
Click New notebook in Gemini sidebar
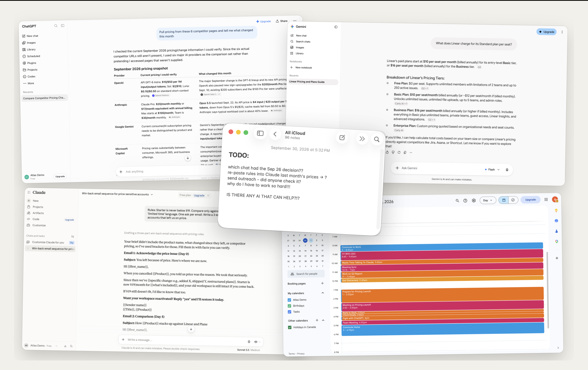pyautogui.click(x=301, y=68)
